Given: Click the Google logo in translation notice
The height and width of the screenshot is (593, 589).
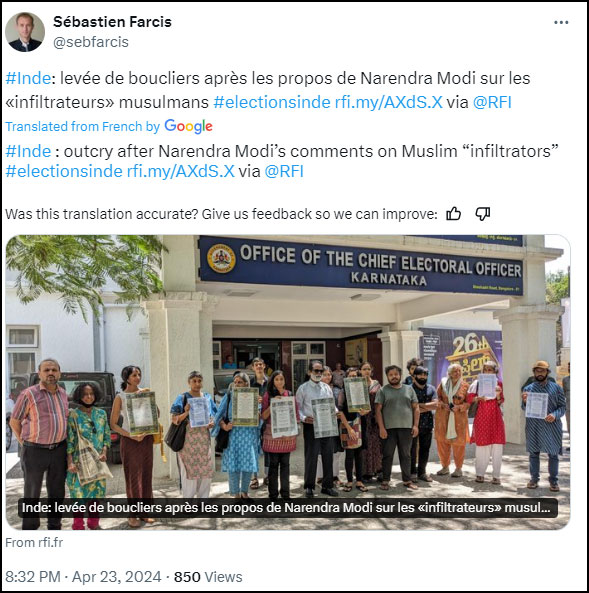Looking at the screenshot, I should [x=188, y=126].
